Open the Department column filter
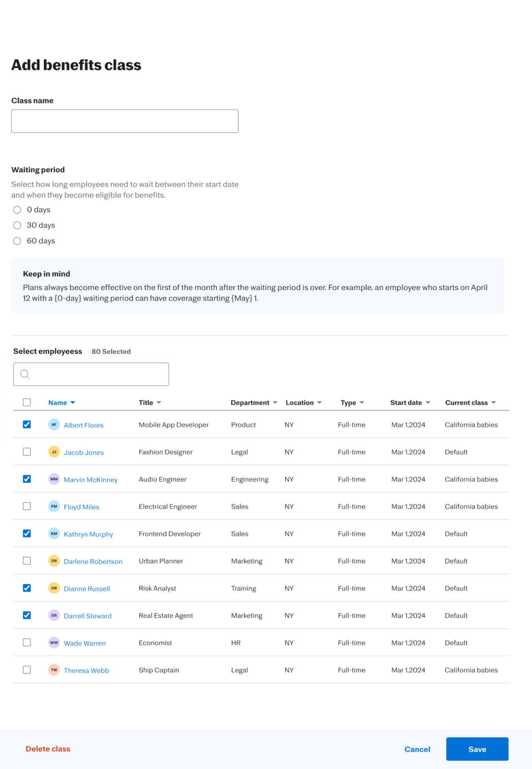The image size is (532, 769). coord(275,403)
